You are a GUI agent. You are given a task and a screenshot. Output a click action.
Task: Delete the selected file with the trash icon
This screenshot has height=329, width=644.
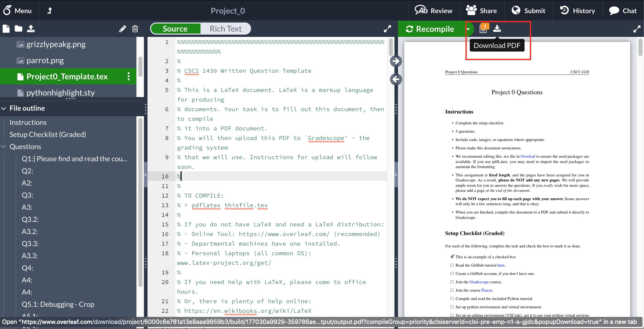[135, 29]
